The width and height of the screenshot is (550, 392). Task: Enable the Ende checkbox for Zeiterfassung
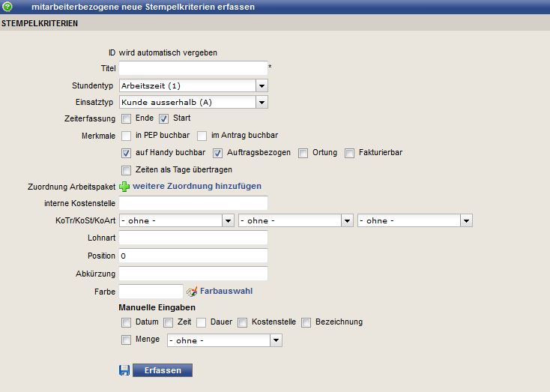[x=127, y=118]
